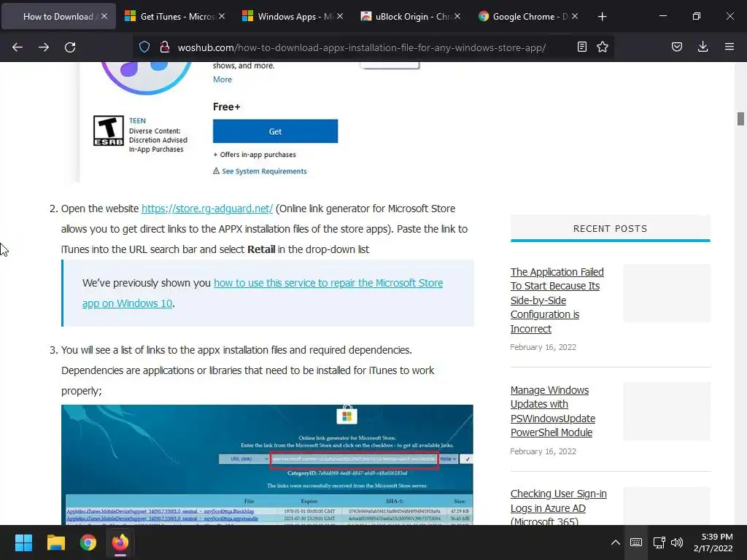This screenshot has height=560, width=747.
Task: Close the uBlock Origin tab
Action: coord(457,16)
